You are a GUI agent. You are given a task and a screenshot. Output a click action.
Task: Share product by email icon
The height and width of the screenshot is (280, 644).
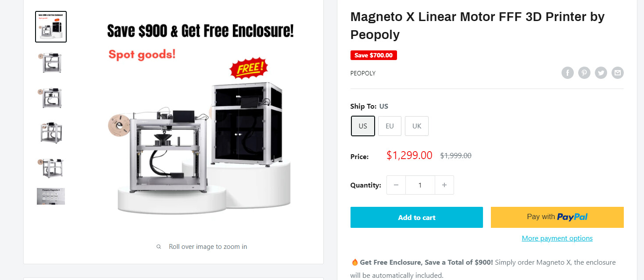618,73
